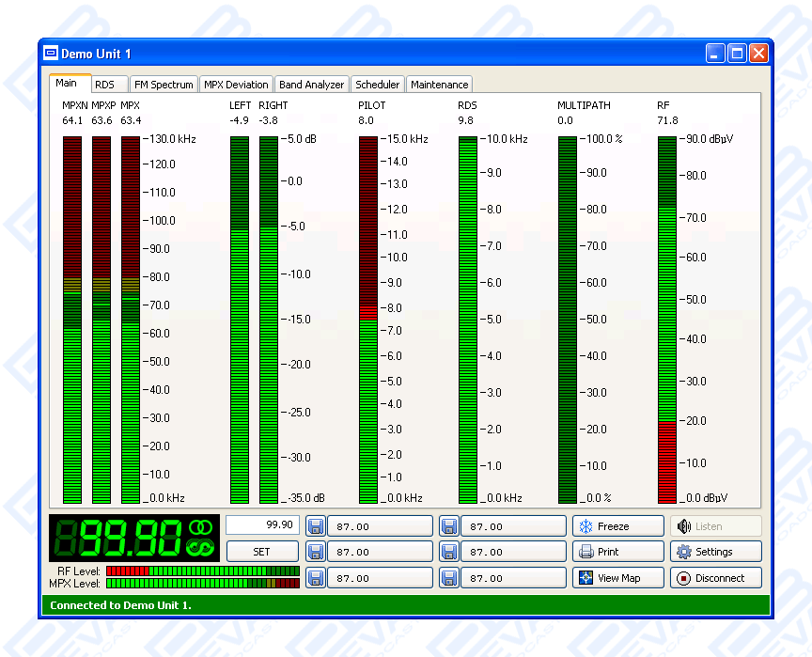
Task: Open the FM Spectrum tab
Action: click(163, 85)
